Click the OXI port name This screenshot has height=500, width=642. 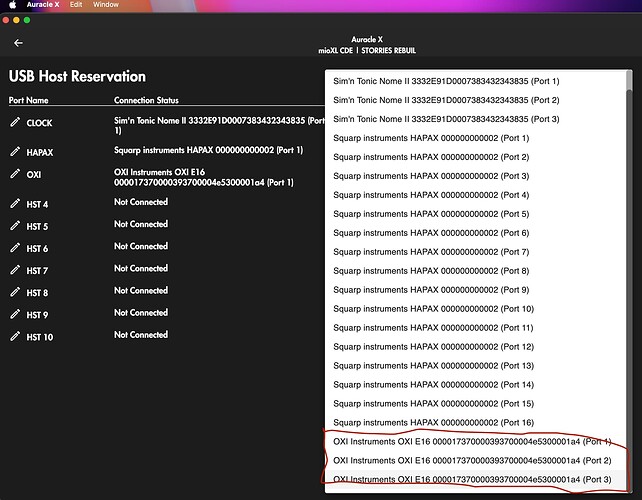click(x=34, y=174)
